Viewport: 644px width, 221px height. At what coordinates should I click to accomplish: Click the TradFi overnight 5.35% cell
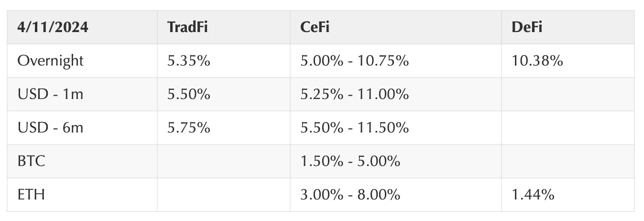click(188, 61)
